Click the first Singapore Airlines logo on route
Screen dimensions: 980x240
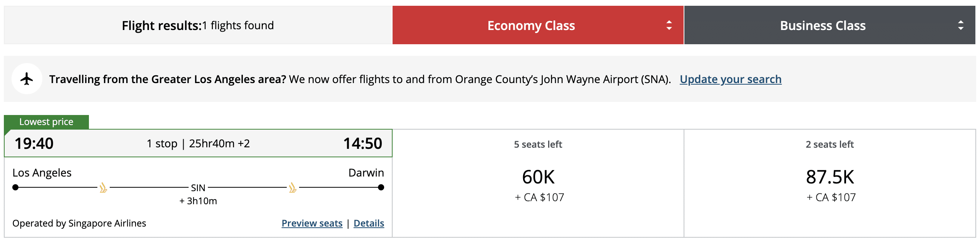click(103, 188)
